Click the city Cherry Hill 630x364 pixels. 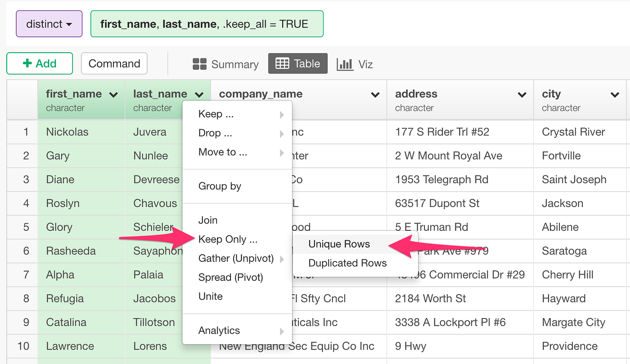pyautogui.click(x=567, y=275)
